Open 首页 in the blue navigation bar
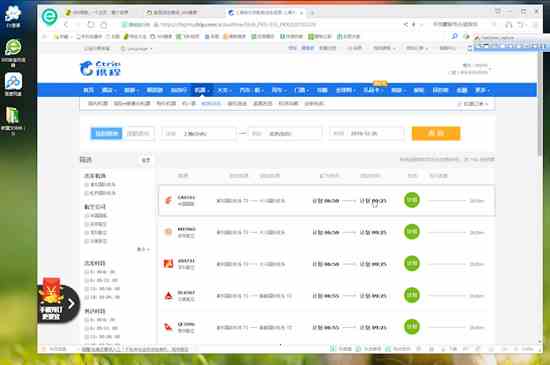 pos(88,90)
